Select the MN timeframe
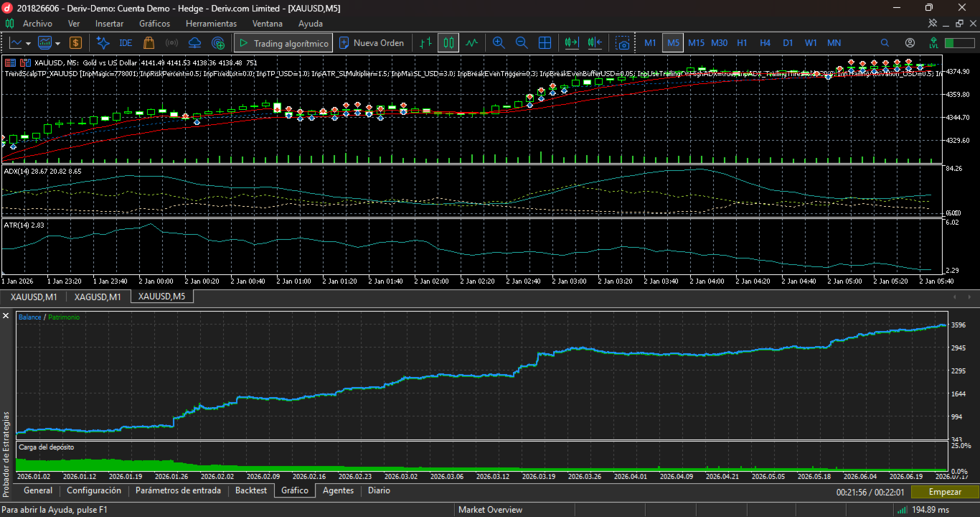 [834, 43]
